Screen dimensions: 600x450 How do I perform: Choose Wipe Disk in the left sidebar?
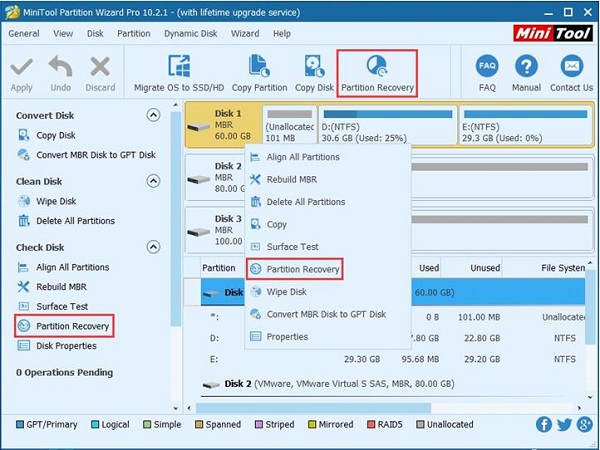point(47,201)
